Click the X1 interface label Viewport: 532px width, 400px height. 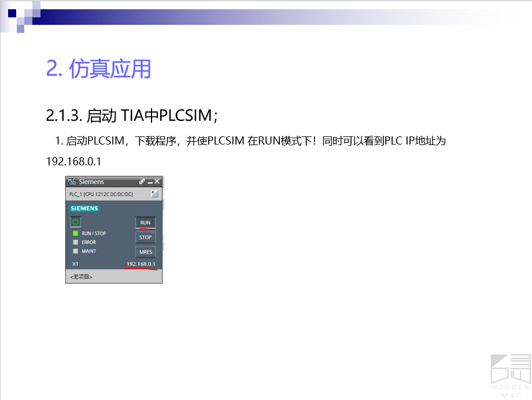click(75, 264)
